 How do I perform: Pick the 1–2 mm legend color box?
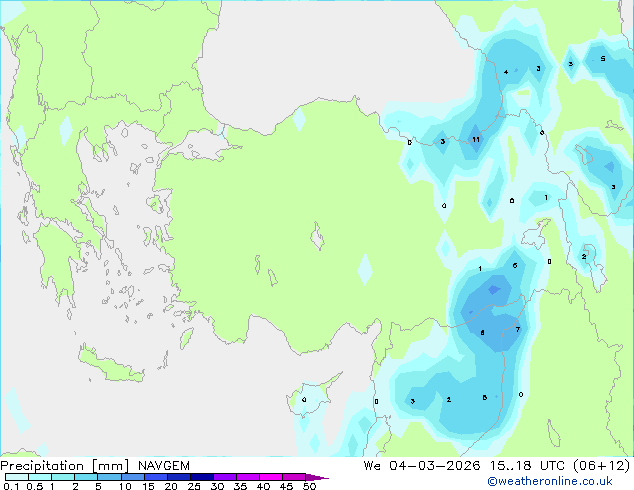pyautogui.click(x=63, y=477)
